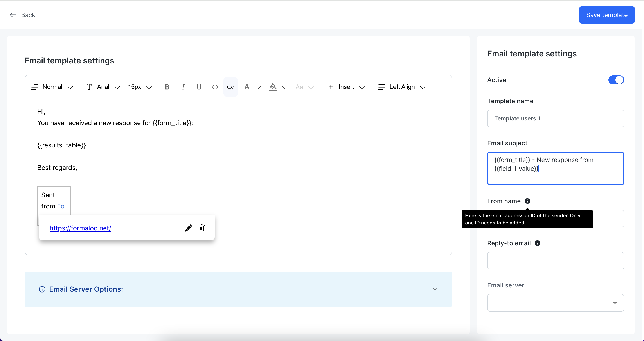Viewport: 644px width, 341px height.
Task: Click the Reply-to email info icon
Action: (537, 243)
